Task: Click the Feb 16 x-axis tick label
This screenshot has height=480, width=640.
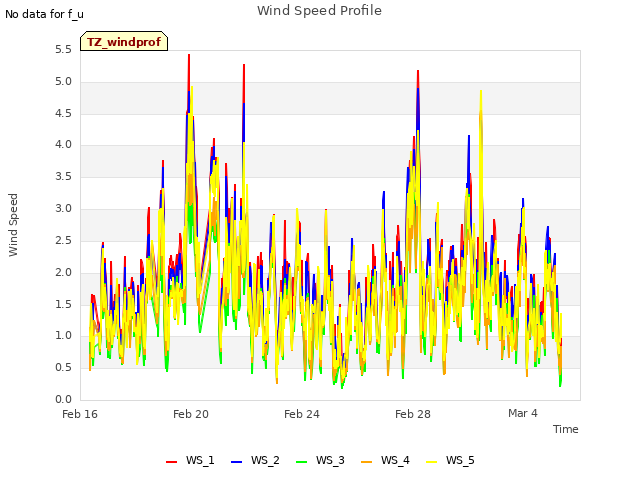Action: (80, 414)
